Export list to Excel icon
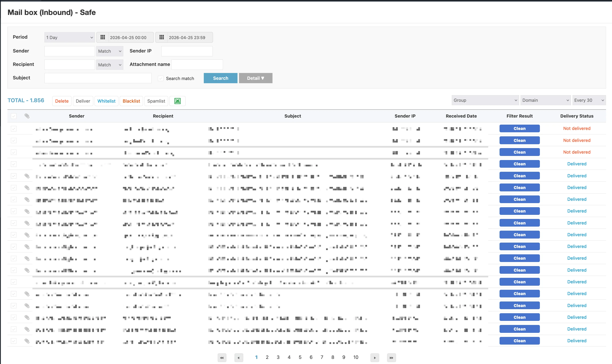The width and height of the screenshot is (612, 364). (178, 101)
